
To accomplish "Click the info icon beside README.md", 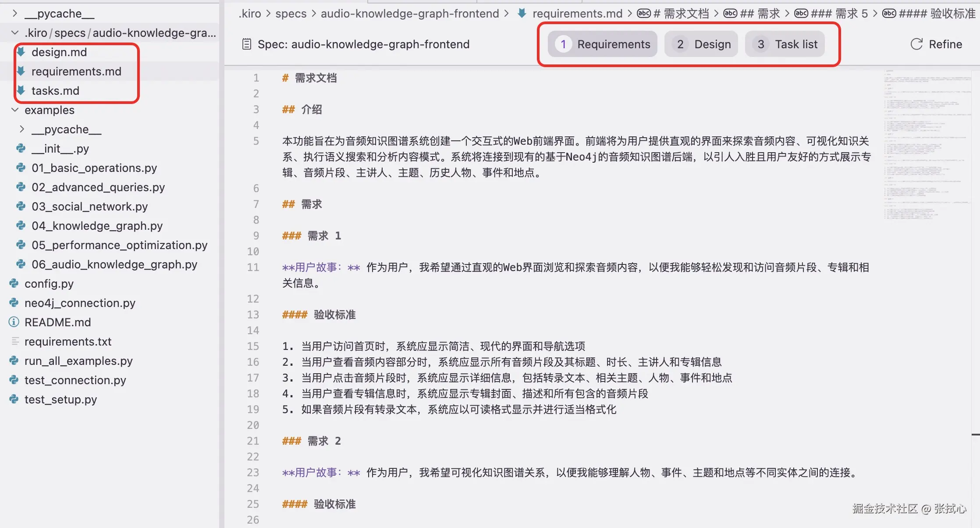I will [14, 322].
